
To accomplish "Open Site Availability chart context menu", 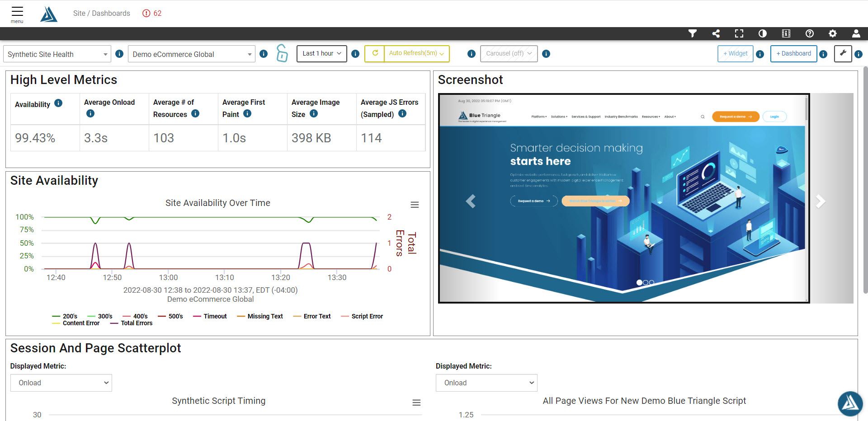I will pos(415,205).
